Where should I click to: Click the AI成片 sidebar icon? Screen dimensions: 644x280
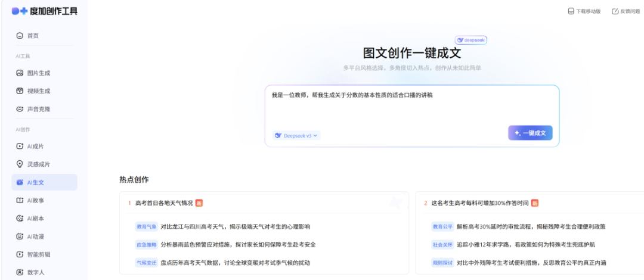coord(19,146)
